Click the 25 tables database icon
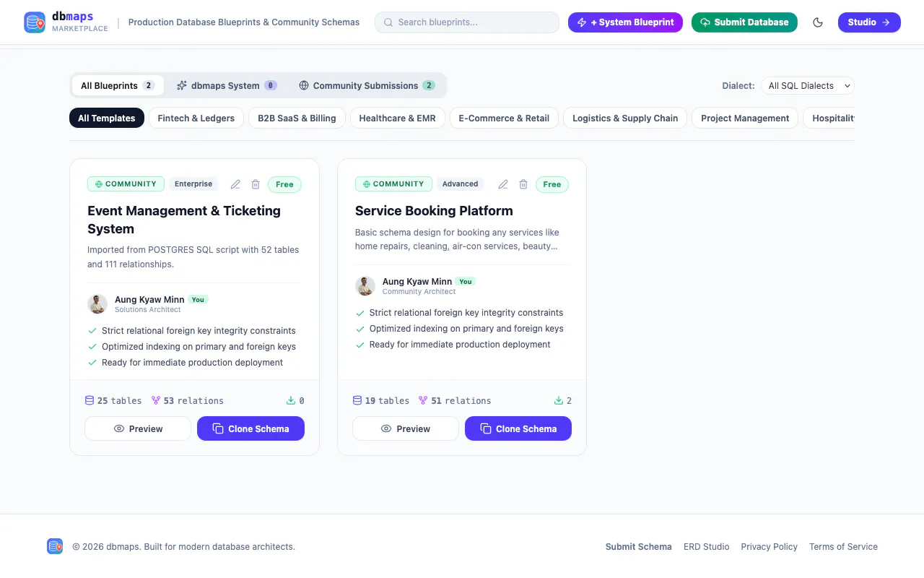Screen dimensions: 924x578 coord(90,400)
